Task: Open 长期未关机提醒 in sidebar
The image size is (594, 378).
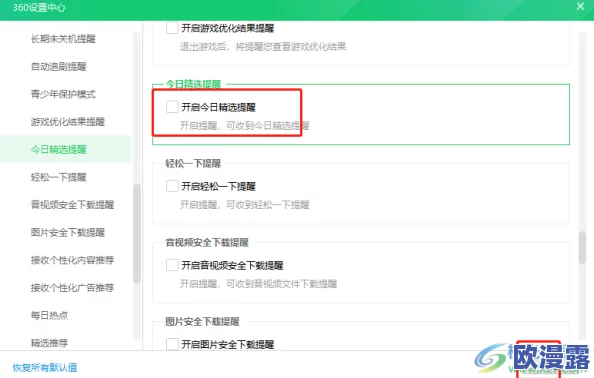Action: coord(63,39)
